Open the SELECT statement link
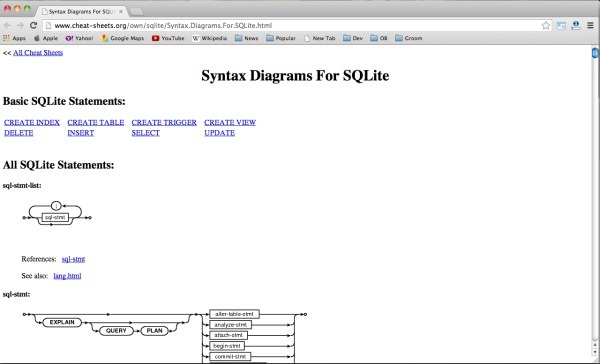600x364 pixels. [x=145, y=133]
